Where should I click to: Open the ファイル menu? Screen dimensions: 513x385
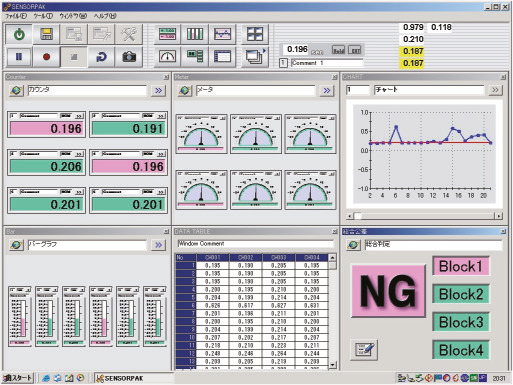point(16,16)
